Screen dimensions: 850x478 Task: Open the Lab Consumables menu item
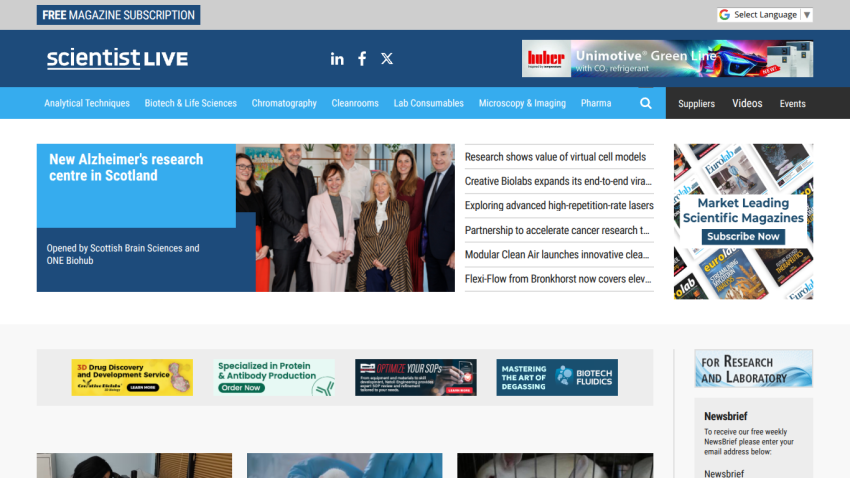[428, 103]
